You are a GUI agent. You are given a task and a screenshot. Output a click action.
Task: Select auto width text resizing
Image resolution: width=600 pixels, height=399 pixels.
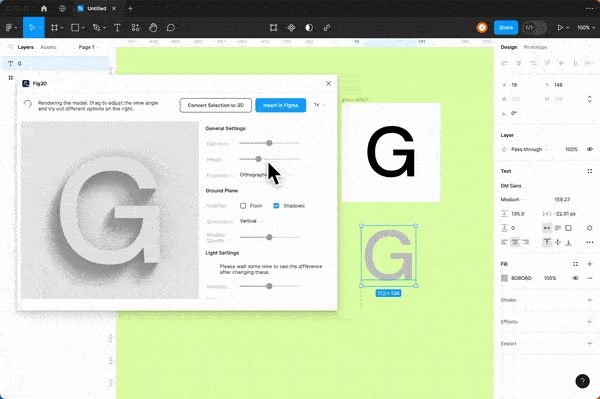[x=547, y=228]
